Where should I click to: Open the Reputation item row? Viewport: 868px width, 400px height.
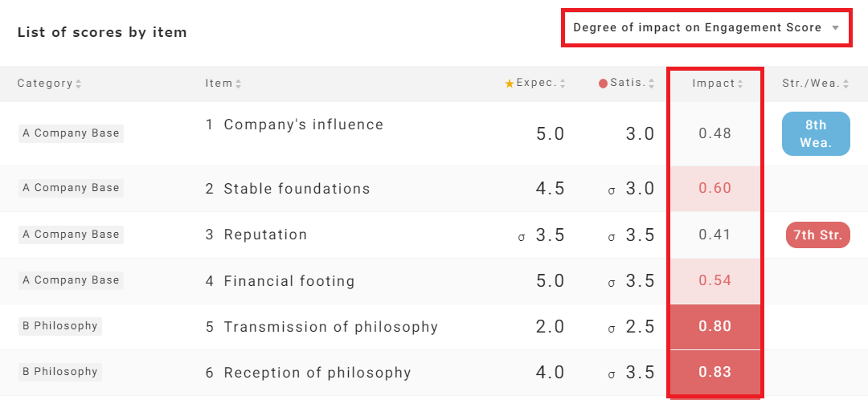[x=265, y=235]
